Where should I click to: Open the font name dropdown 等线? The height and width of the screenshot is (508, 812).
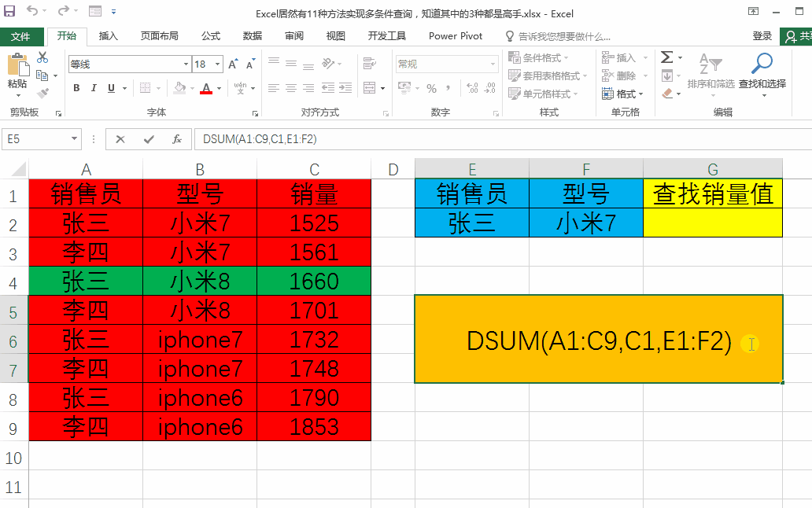[186, 64]
